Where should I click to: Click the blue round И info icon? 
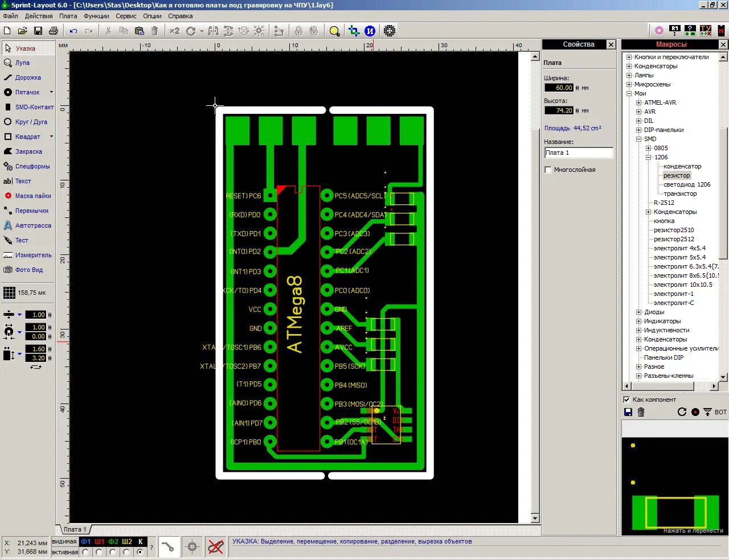pos(370,31)
